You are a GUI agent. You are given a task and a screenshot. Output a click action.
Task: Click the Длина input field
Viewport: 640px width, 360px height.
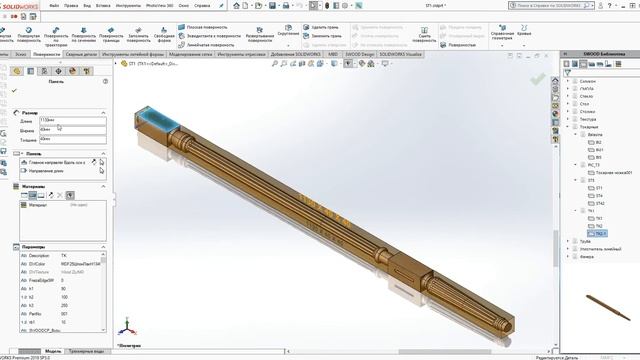pos(73,120)
